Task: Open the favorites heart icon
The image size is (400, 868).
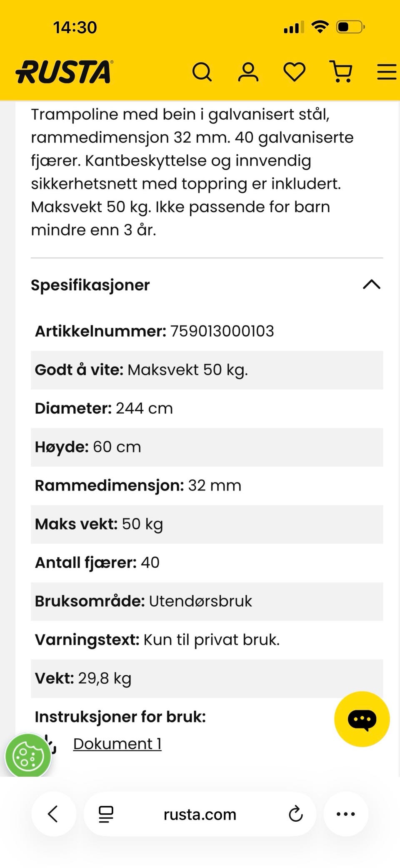Action: 295,72
